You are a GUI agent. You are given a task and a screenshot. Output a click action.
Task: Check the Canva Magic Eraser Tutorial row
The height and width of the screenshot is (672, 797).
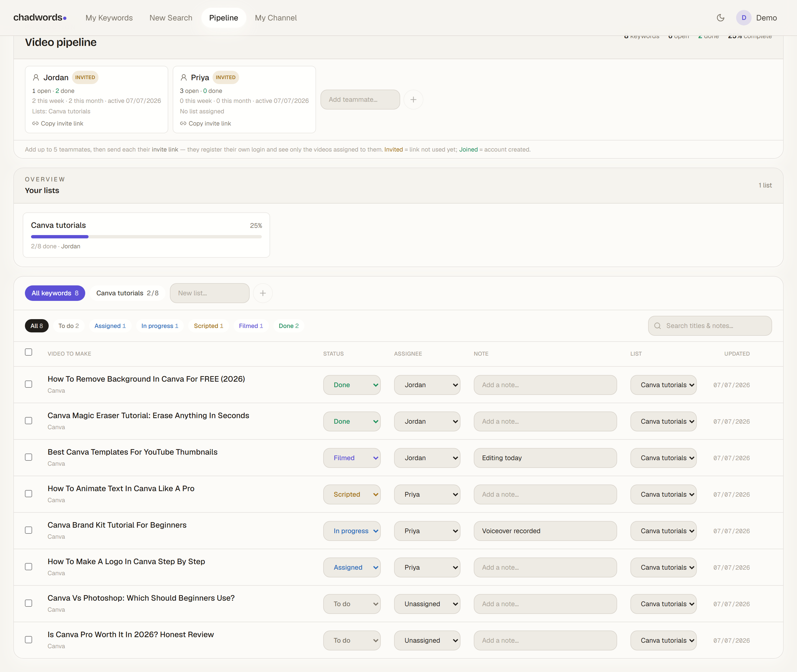pos(29,421)
